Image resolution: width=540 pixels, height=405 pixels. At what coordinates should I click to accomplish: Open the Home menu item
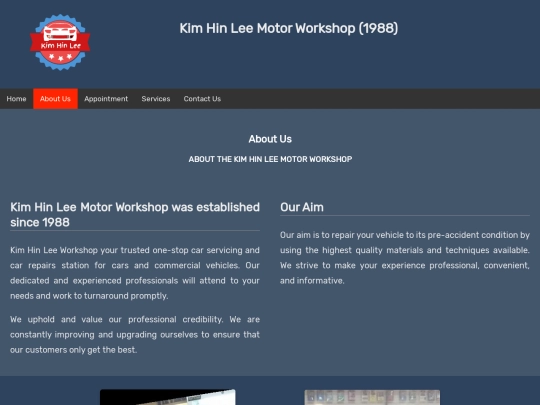click(17, 99)
